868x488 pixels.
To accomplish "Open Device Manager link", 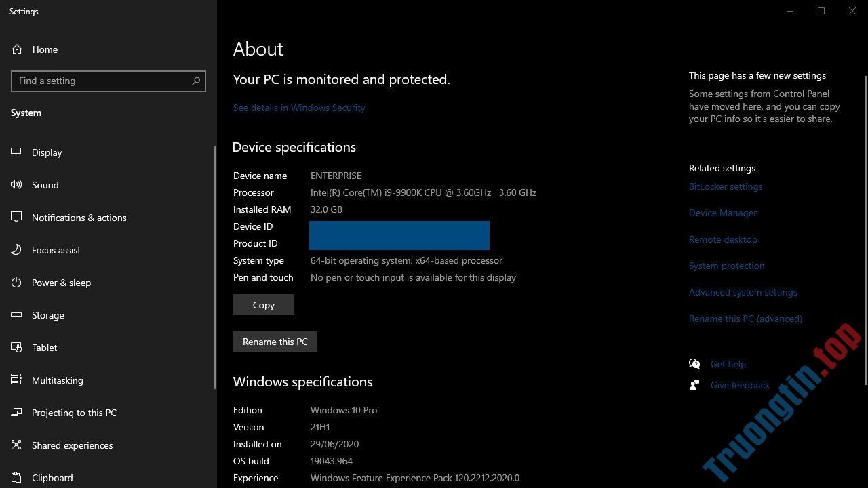I will pyautogui.click(x=723, y=213).
